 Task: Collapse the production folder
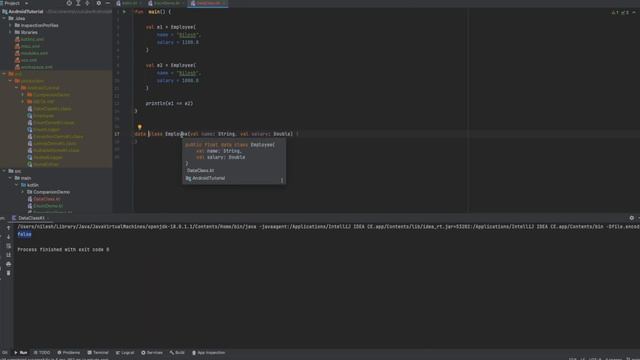[11, 81]
